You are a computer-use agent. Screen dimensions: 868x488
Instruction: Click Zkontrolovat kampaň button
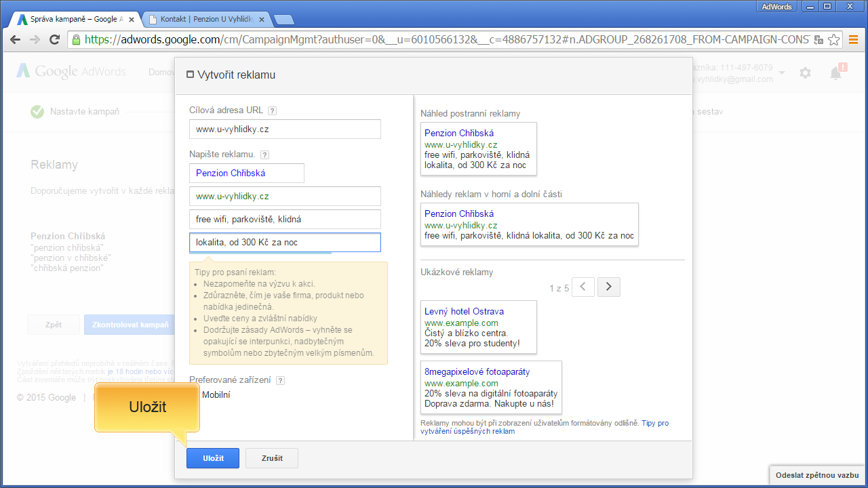130,325
